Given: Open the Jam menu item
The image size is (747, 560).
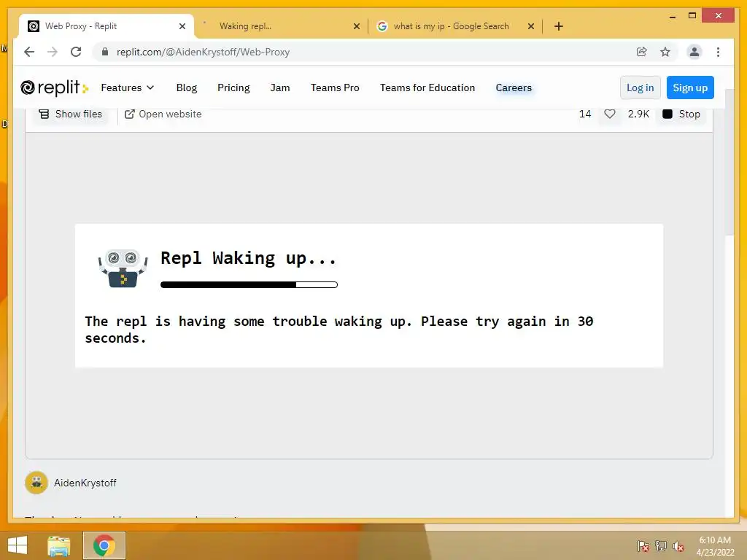Looking at the screenshot, I should tap(279, 87).
